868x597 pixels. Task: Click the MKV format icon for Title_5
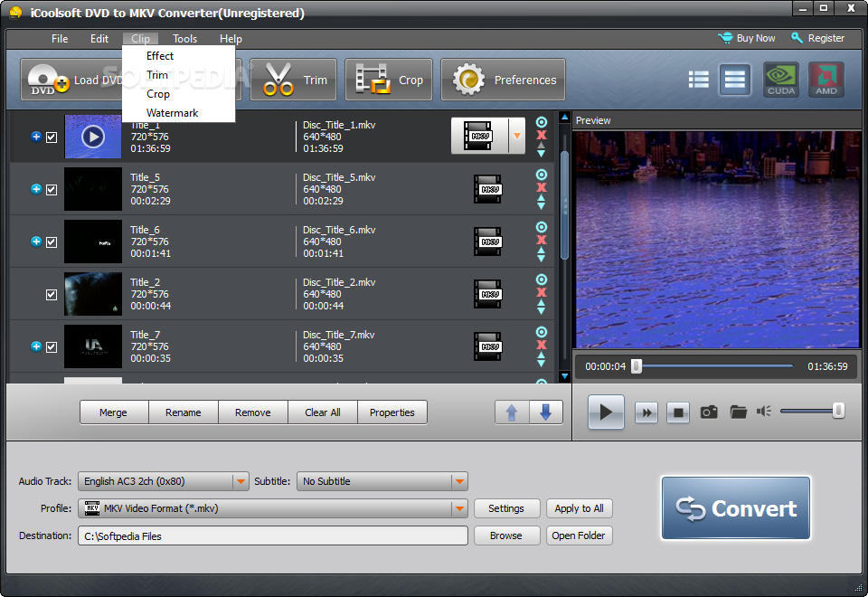(487, 189)
